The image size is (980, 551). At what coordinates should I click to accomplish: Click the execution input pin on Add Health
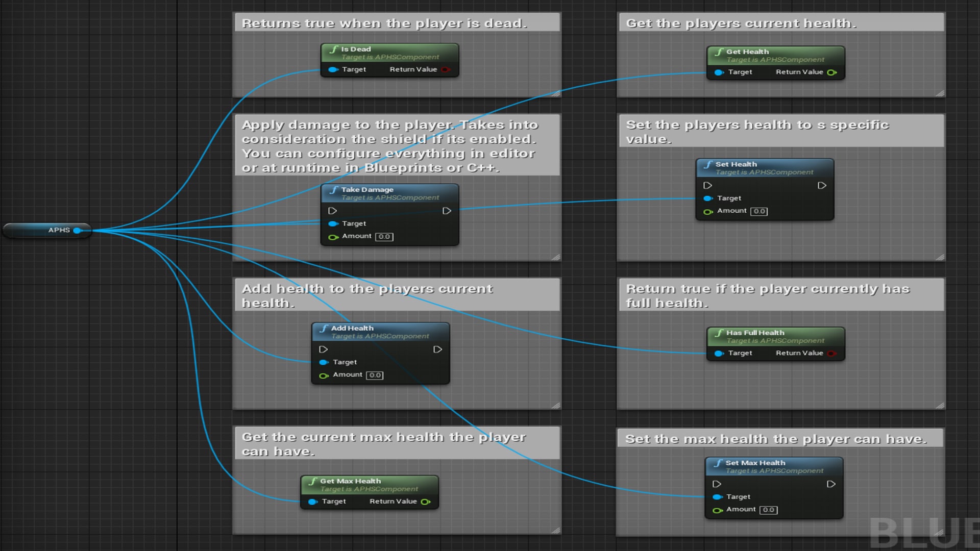click(x=323, y=349)
